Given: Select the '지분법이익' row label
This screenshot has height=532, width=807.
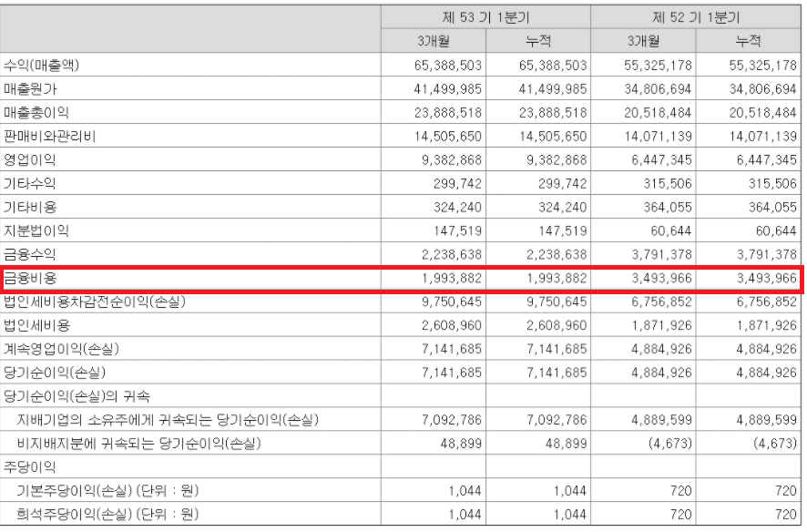Looking at the screenshot, I should point(36,231).
